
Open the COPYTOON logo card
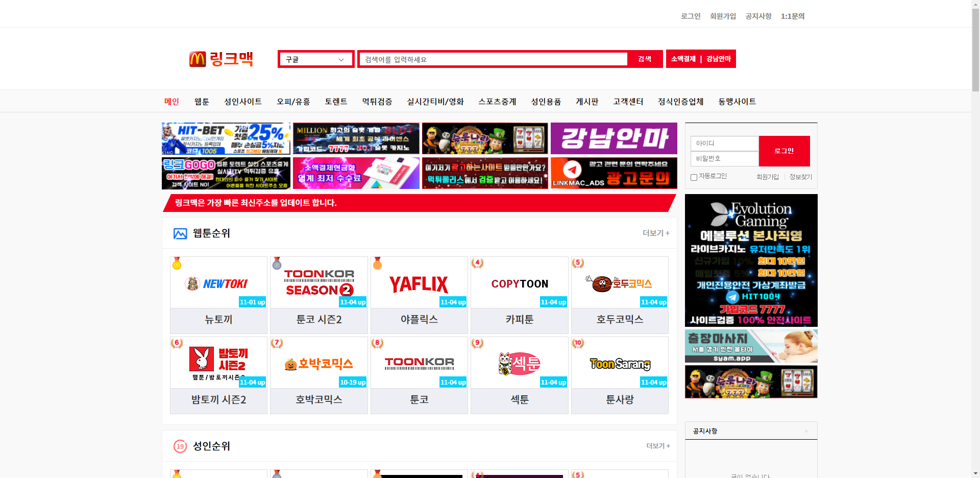520,283
